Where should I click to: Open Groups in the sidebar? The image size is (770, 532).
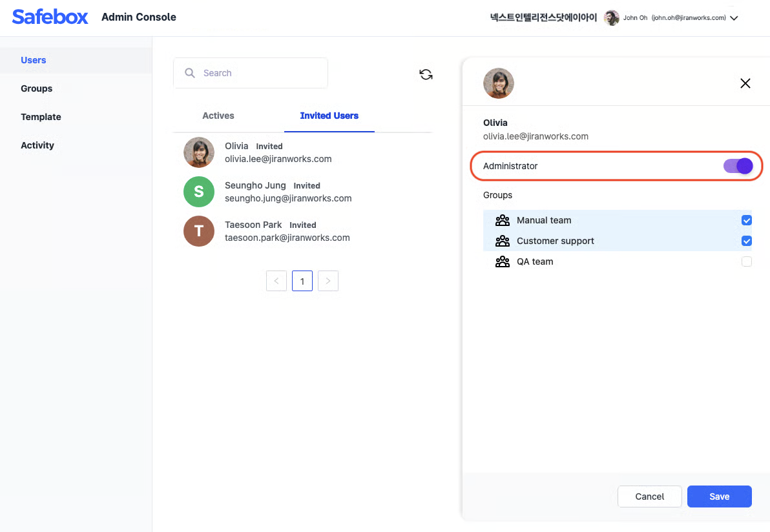click(x=37, y=88)
